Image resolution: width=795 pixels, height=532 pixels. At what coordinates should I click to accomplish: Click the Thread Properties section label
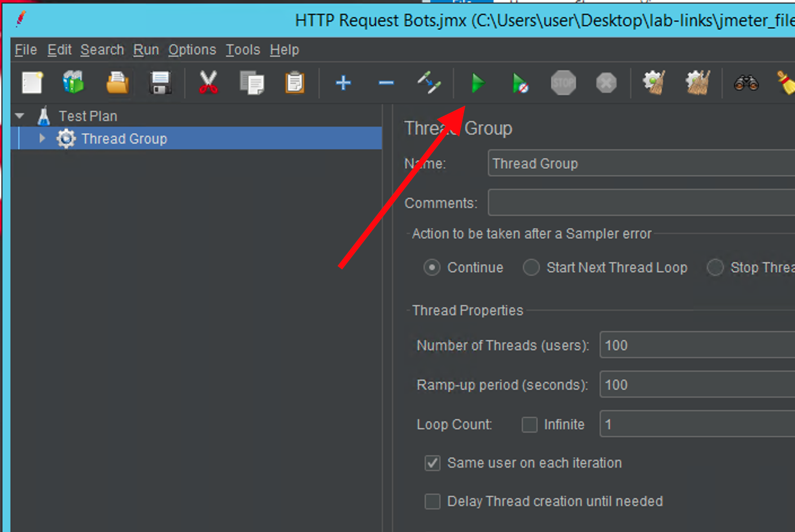[468, 310]
